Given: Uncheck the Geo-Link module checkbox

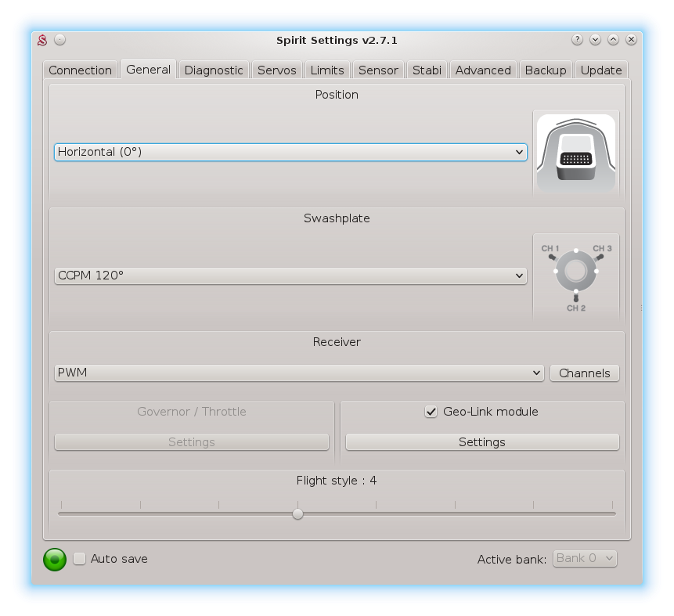Looking at the screenshot, I should [x=431, y=412].
